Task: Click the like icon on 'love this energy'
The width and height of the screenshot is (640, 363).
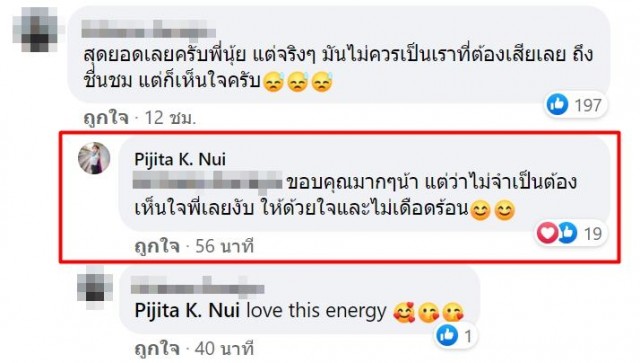Action: tap(447, 336)
